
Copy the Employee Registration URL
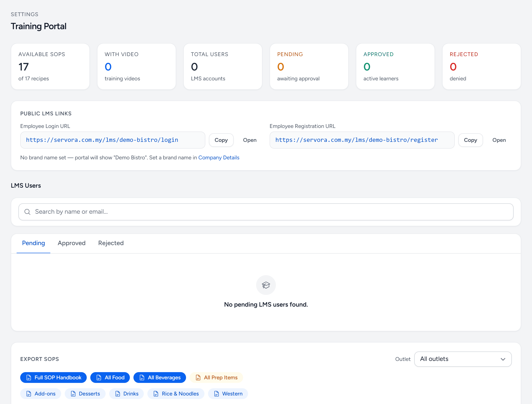470,140
